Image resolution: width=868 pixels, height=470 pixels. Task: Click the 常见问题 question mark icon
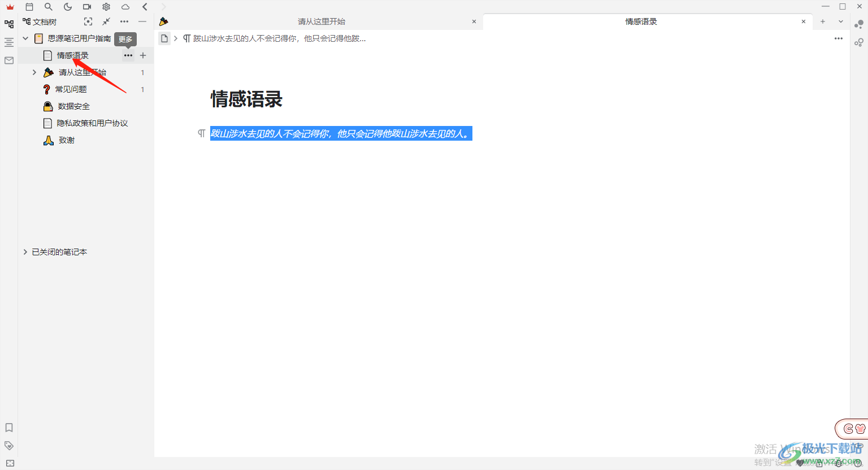[47, 89]
